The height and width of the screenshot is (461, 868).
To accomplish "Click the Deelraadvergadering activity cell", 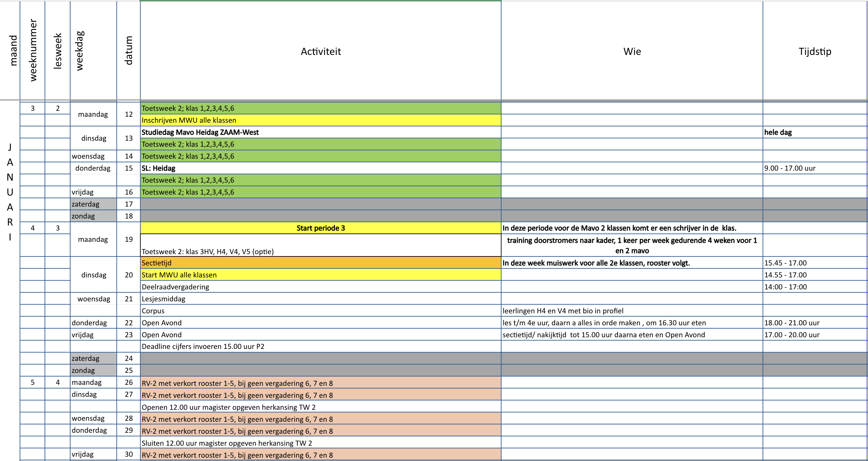I will (x=321, y=287).
